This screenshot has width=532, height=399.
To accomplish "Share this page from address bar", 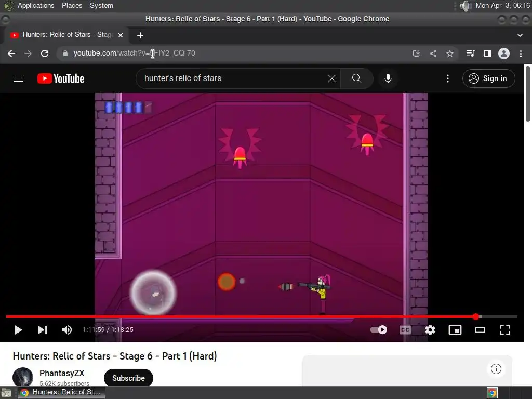I will click(433, 54).
